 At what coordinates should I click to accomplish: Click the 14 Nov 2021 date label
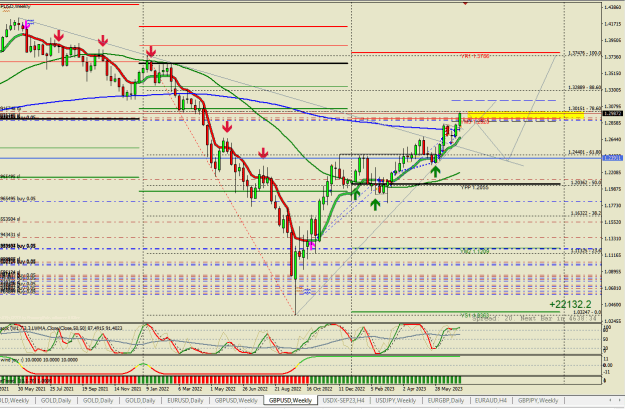tap(127, 389)
